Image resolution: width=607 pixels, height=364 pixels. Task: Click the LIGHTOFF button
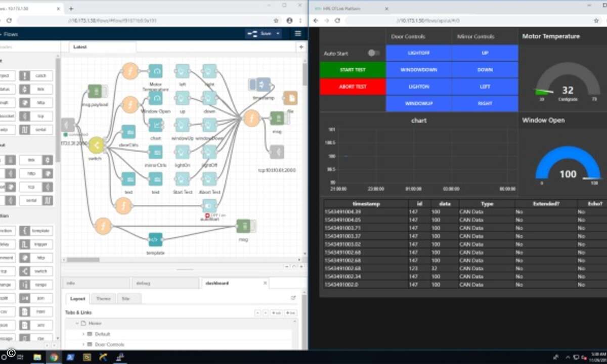(x=419, y=53)
